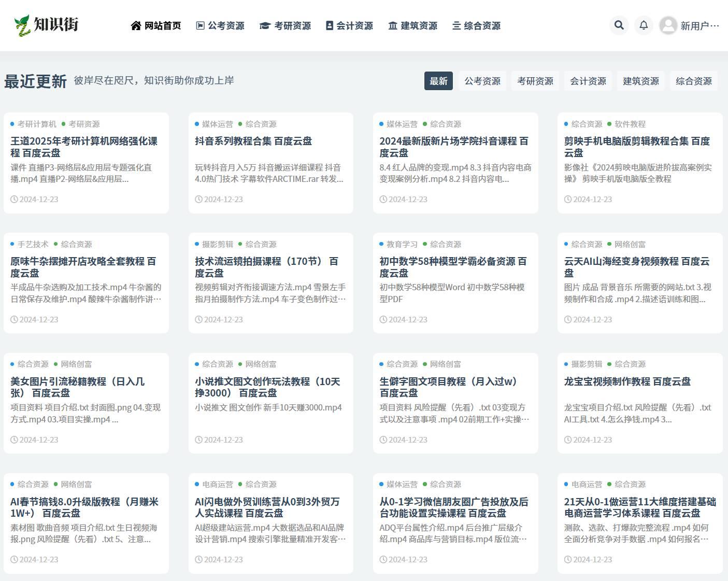728x581 pixels.
Task: Open 技术流运镜拍摄课程（170节）post
Action: [266, 267]
